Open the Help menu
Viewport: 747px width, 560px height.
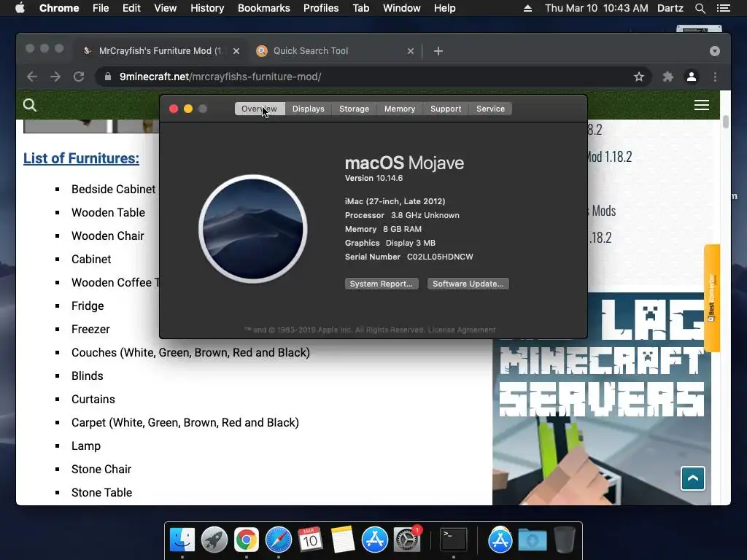444,8
